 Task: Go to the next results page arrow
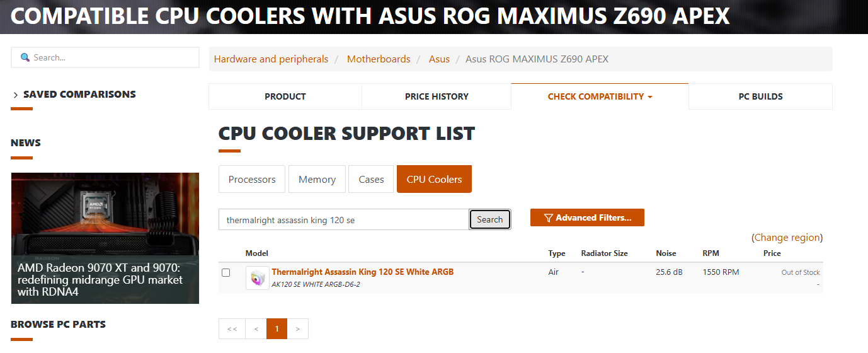pos(297,328)
